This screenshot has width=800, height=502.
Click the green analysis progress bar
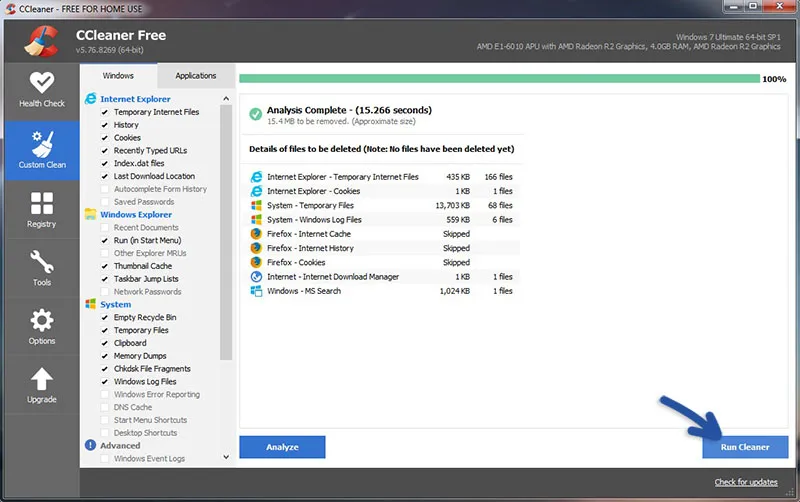tap(499, 79)
